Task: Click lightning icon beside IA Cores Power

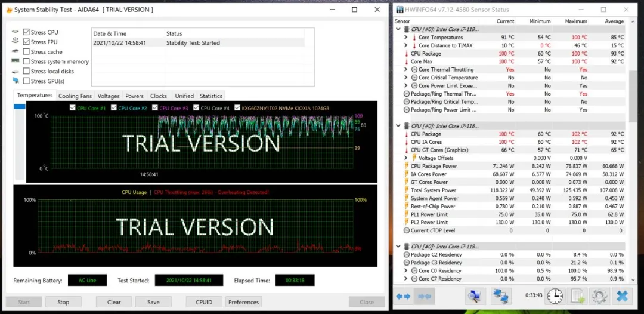Action: (x=407, y=174)
